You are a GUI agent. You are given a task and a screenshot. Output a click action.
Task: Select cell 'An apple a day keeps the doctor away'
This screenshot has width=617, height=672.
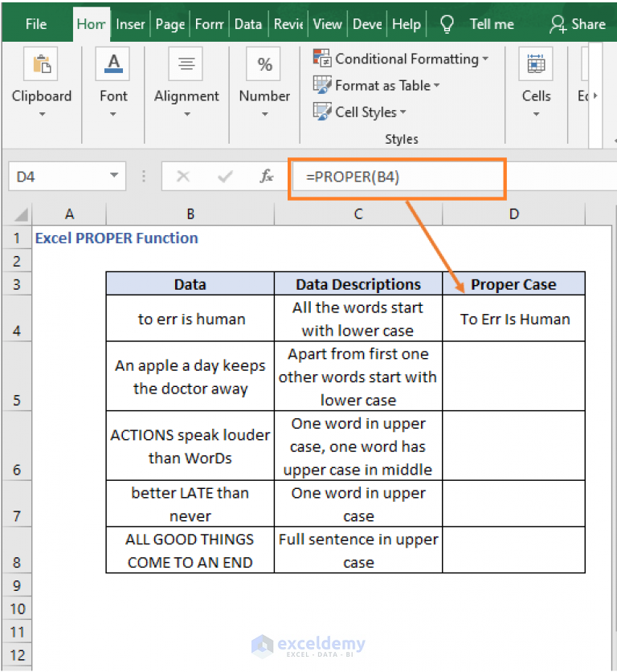190,377
